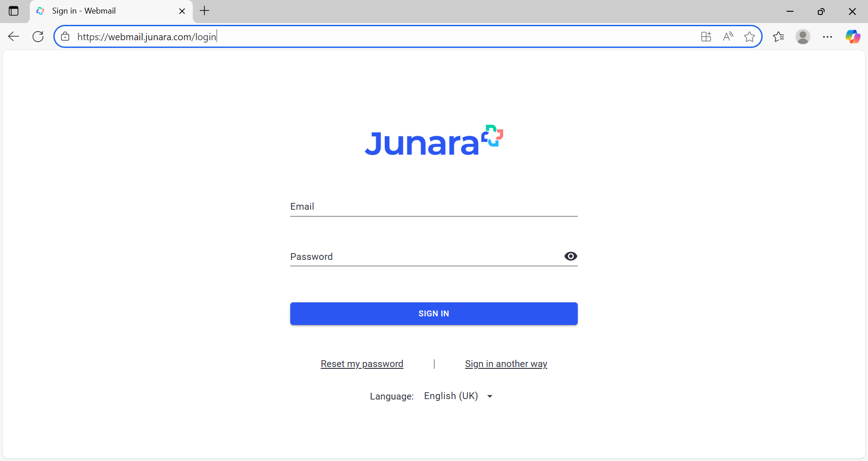The height and width of the screenshot is (461, 868).
Task: Open the browser profile avatar
Action: (803, 37)
